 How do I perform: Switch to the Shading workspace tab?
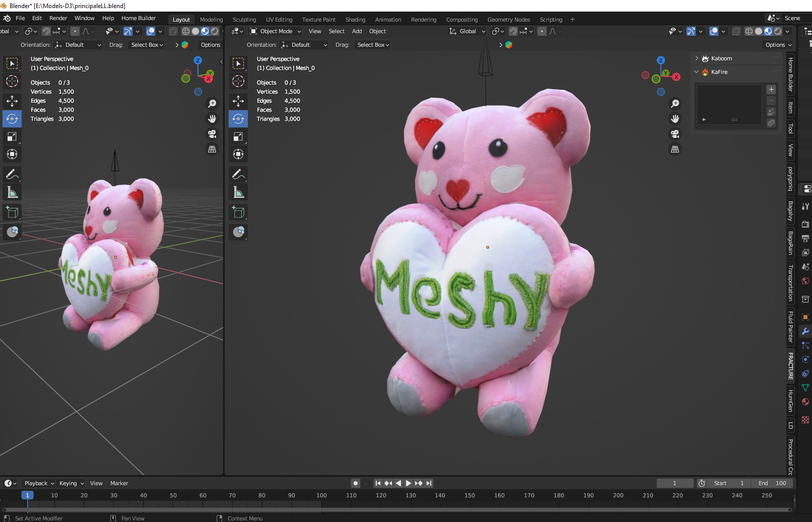tap(355, 20)
